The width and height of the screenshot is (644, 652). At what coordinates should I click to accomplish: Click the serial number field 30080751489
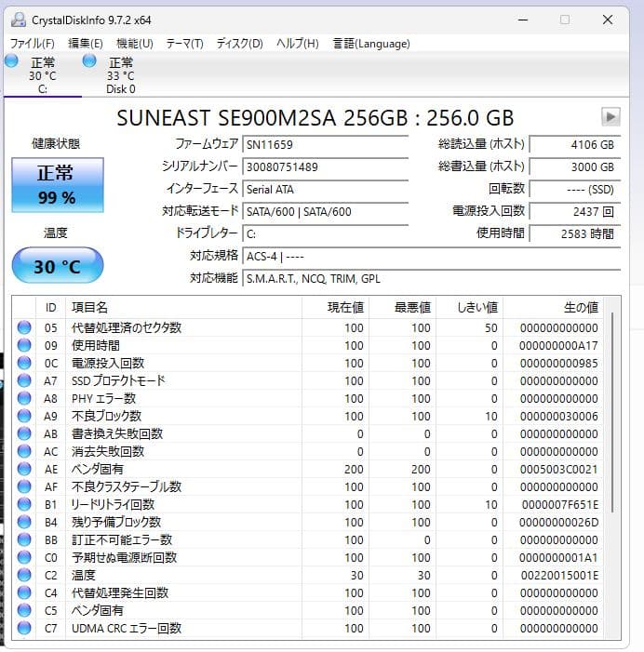point(326,166)
